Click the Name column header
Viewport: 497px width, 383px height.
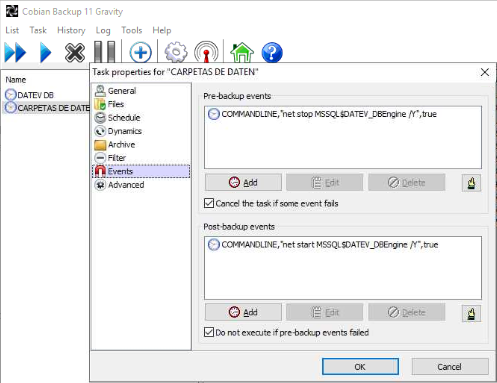point(16,80)
